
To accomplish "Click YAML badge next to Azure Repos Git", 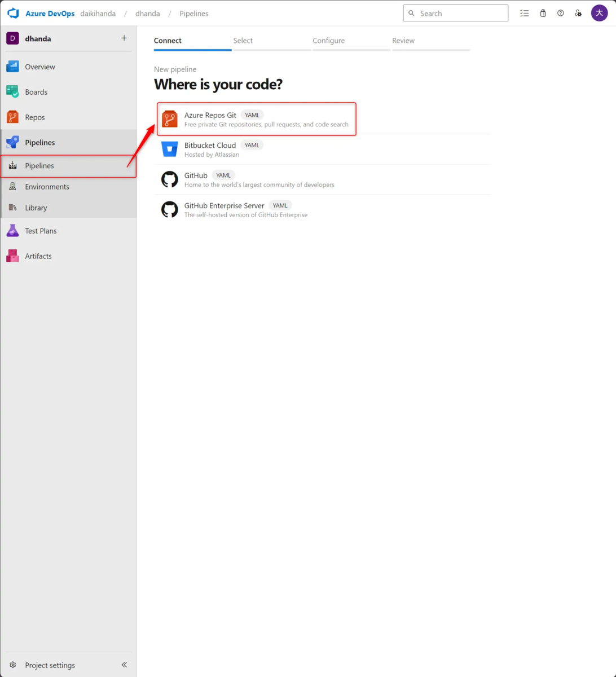I will point(252,115).
